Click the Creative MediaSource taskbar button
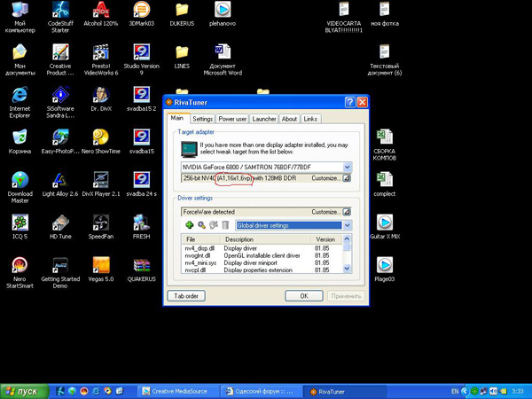Image resolution: width=532 pixels, height=399 pixels. (x=177, y=390)
